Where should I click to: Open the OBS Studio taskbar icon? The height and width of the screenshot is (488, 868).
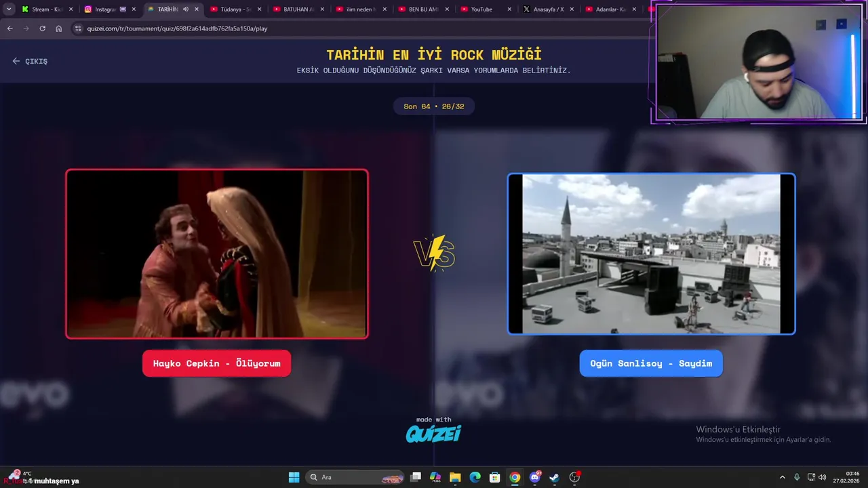pos(574,477)
